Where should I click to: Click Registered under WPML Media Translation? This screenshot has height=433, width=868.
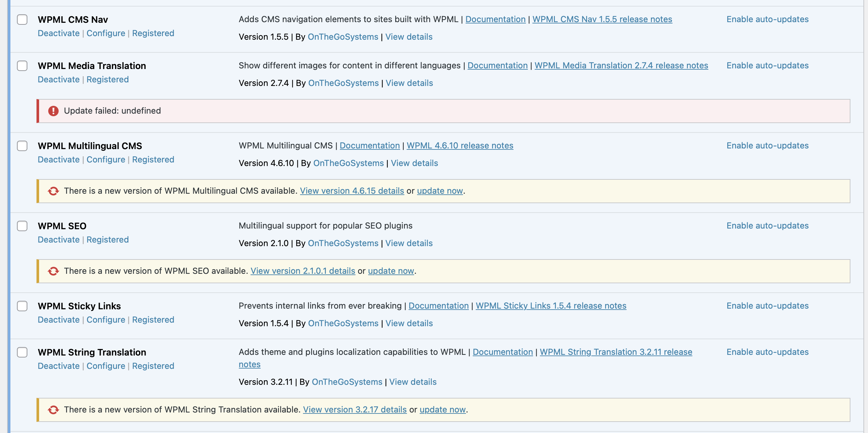tap(108, 79)
